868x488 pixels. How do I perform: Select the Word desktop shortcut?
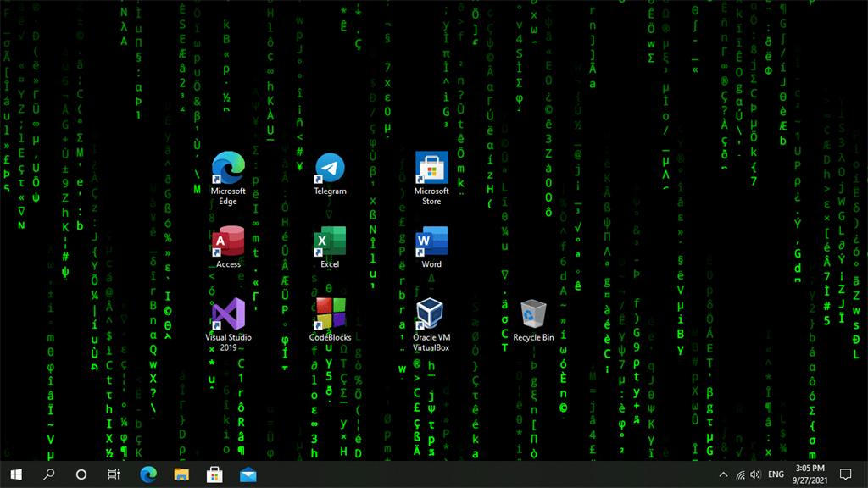431,247
